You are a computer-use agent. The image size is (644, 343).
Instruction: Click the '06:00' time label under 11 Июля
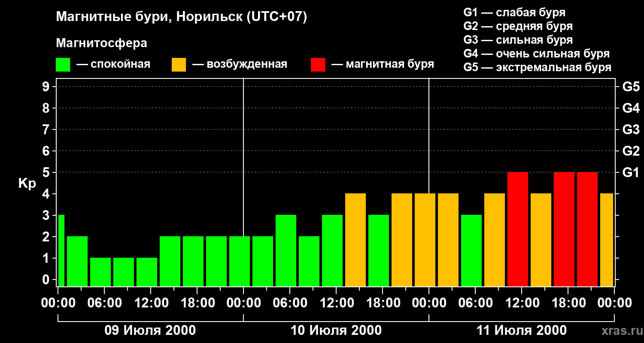coord(475,303)
